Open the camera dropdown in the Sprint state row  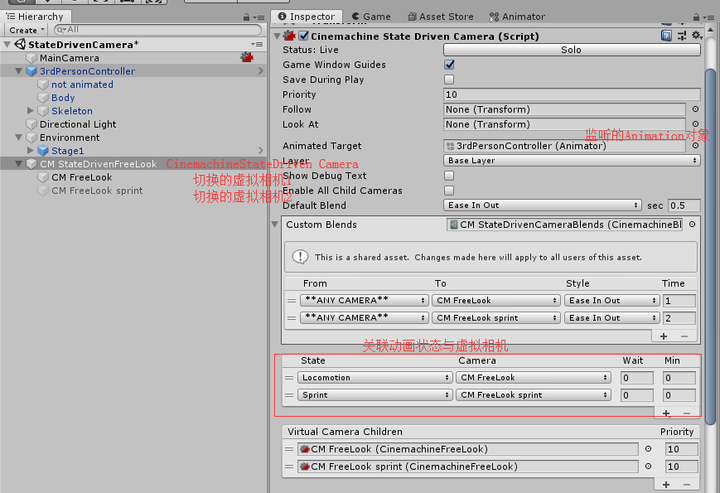click(533, 395)
